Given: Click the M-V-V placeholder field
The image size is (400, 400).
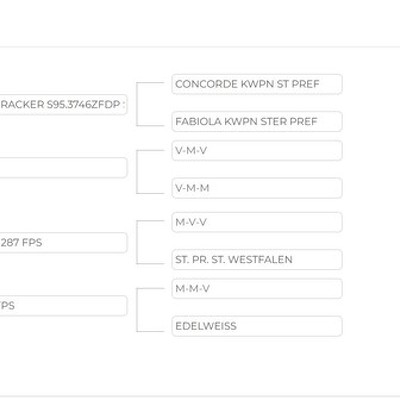Looking at the screenshot, I should pyautogui.click(x=257, y=222).
